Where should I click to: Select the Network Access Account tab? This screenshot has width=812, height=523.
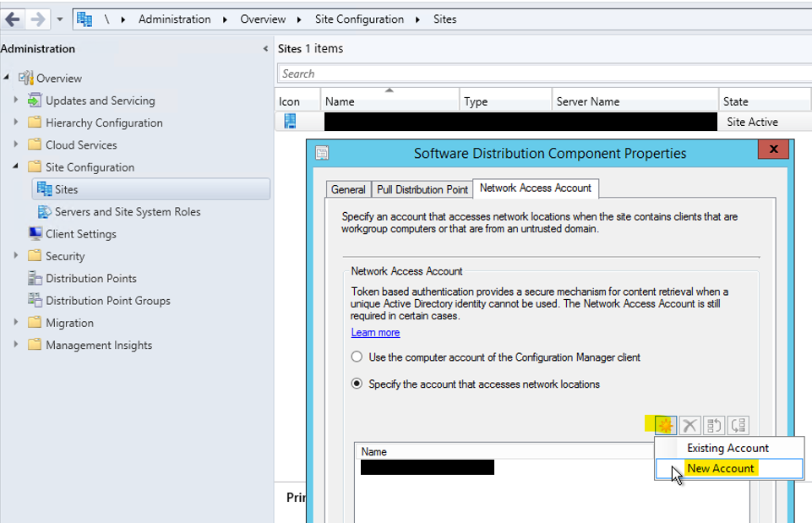point(536,188)
